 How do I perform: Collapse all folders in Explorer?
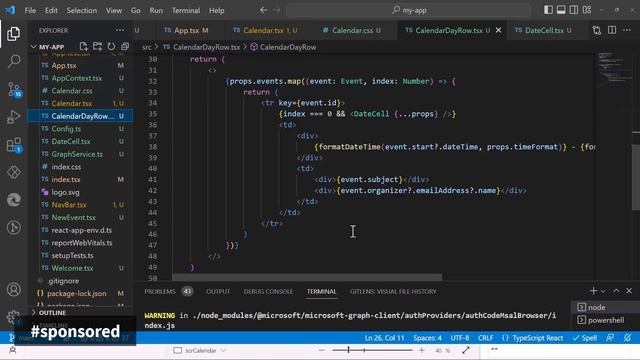point(125,47)
